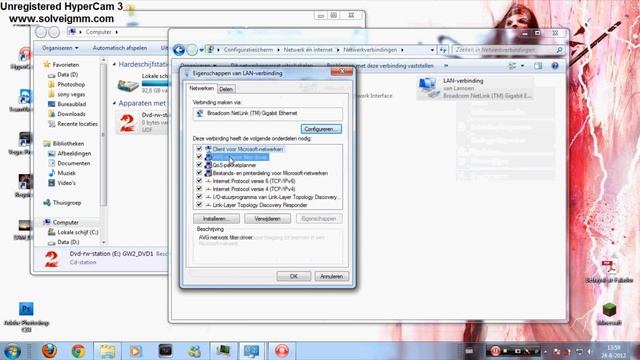The image size is (640, 360).
Task: Switch to the Delen tab
Action: pos(226,89)
